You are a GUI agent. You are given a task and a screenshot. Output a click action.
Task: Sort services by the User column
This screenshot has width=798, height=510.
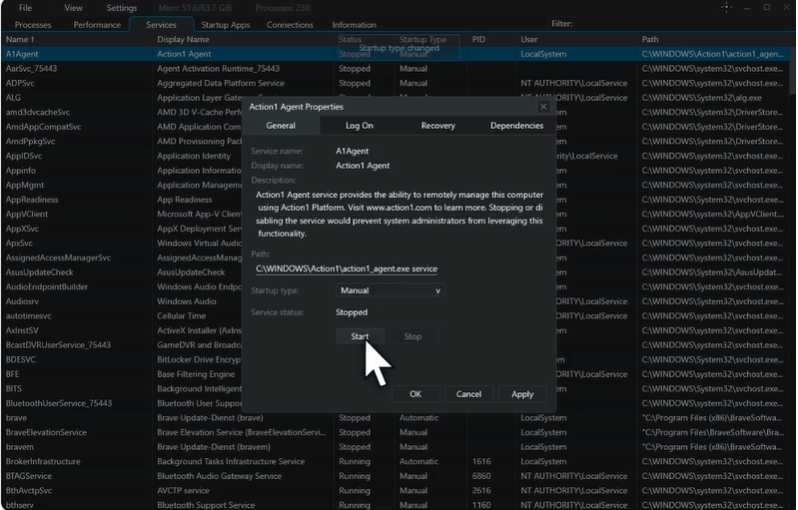pyautogui.click(x=577, y=39)
